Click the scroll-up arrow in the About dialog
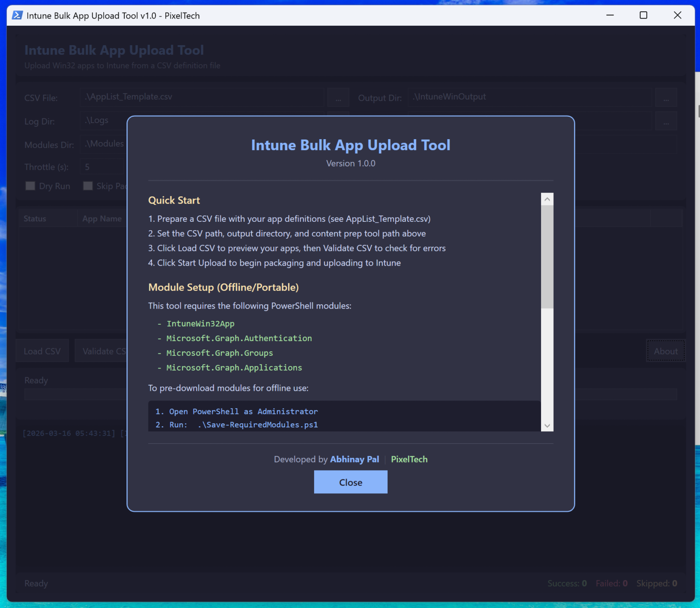This screenshot has height=608, width=700. [x=547, y=199]
